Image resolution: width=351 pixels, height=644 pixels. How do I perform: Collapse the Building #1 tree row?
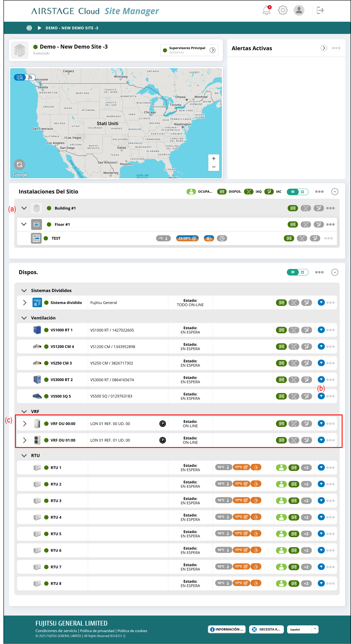coord(24,208)
